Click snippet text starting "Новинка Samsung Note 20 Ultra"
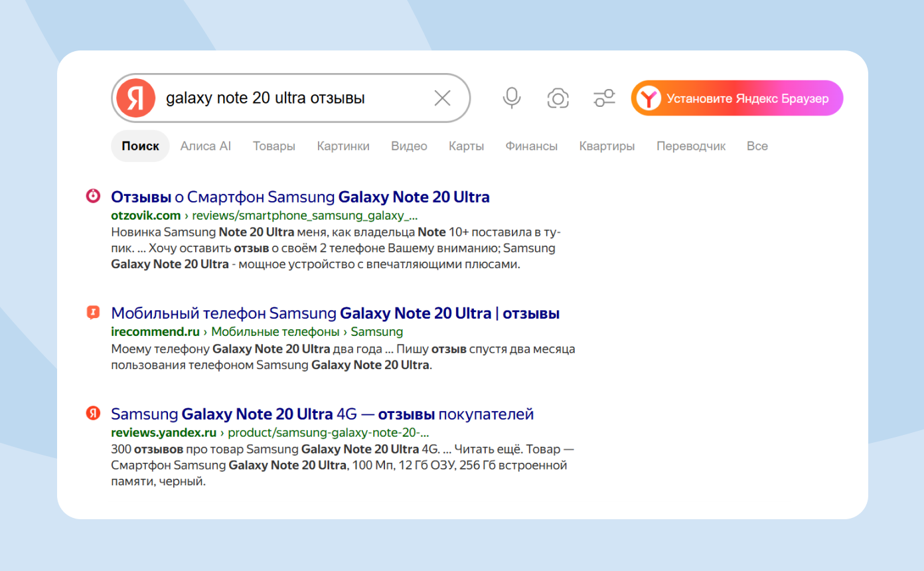Screen dimensions: 924x571 [336, 248]
